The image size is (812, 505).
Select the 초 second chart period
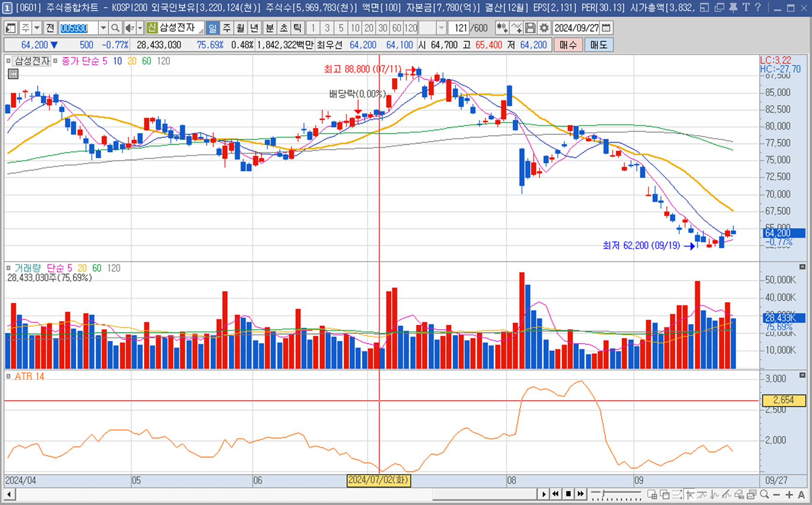click(x=284, y=28)
